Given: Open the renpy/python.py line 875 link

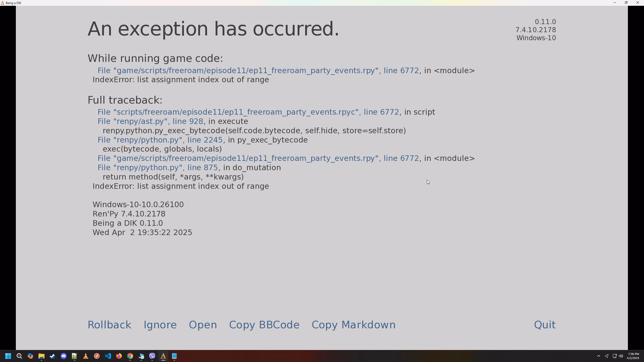Looking at the screenshot, I should point(157,168).
